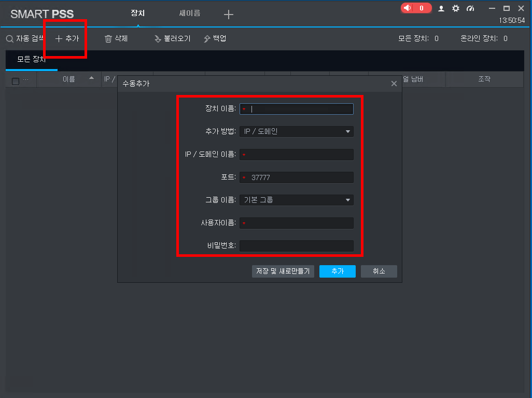Click the 삭제 trash delete icon
Viewport: 532px width, 398px height.
[x=108, y=39]
